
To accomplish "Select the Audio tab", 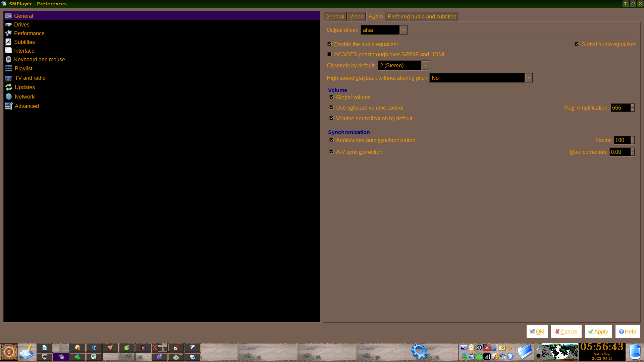I will point(375,16).
